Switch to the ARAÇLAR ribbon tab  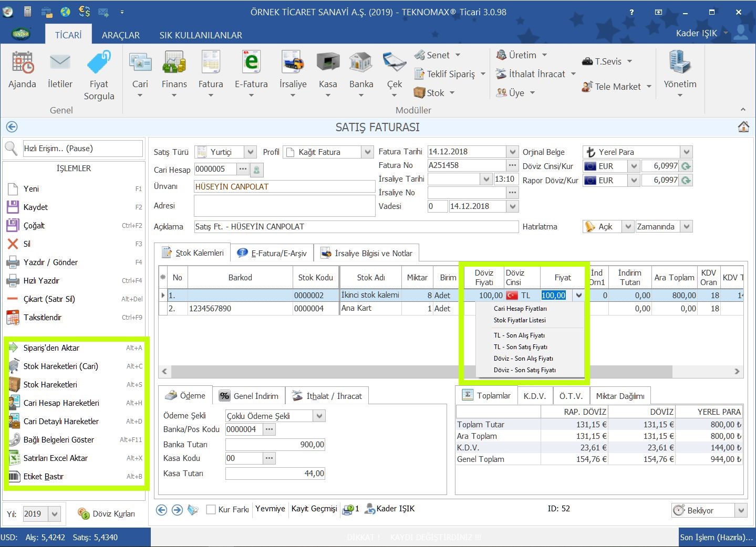(x=120, y=35)
